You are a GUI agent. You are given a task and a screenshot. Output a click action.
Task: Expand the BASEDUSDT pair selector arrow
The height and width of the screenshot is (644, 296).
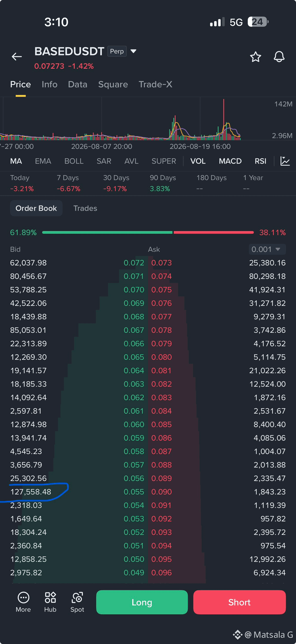[x=134, y=51]
